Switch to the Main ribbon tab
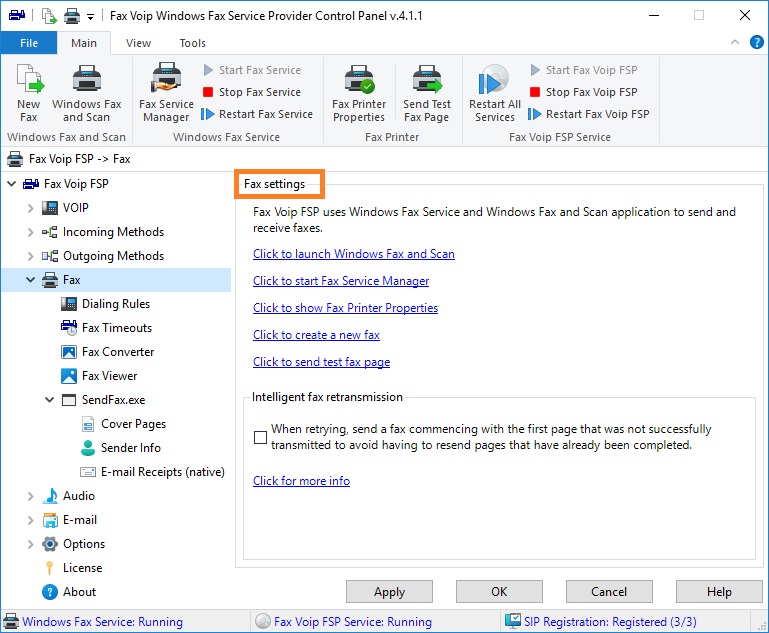 point(84,43)
